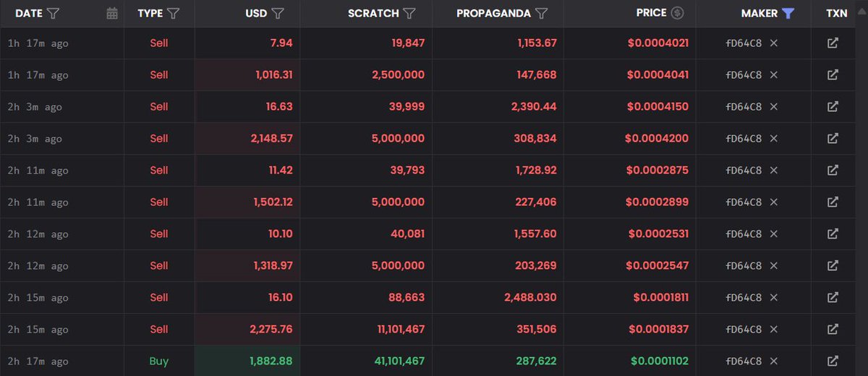Open transaction link for $0.0004021 row

tap(833, 43)
